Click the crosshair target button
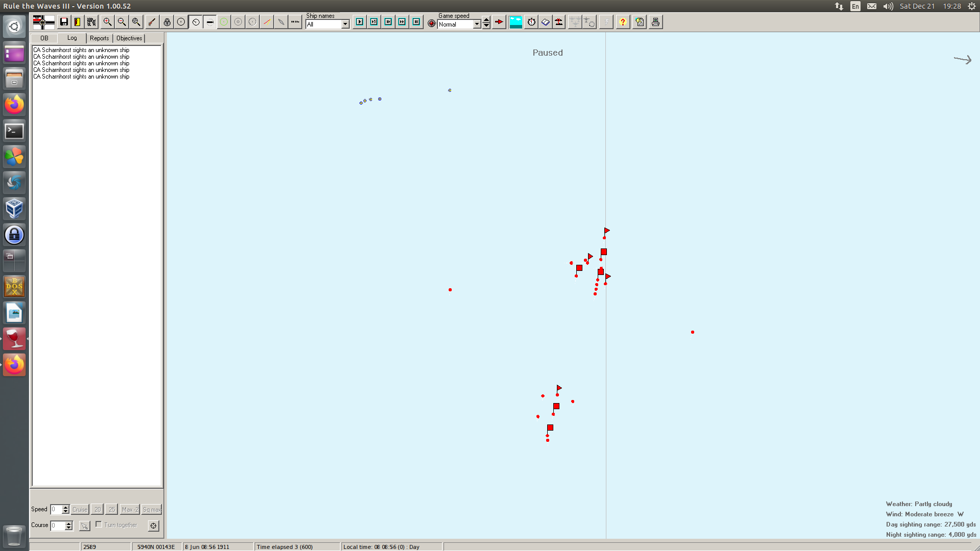Screen dimensions: 980x551 point(153,525)
